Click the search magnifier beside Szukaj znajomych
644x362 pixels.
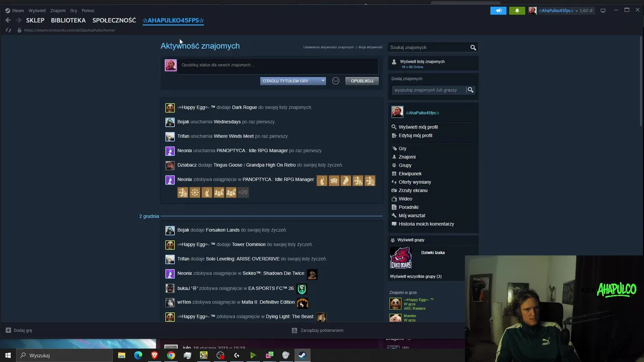pyautogui.click(x=473, y=47)
